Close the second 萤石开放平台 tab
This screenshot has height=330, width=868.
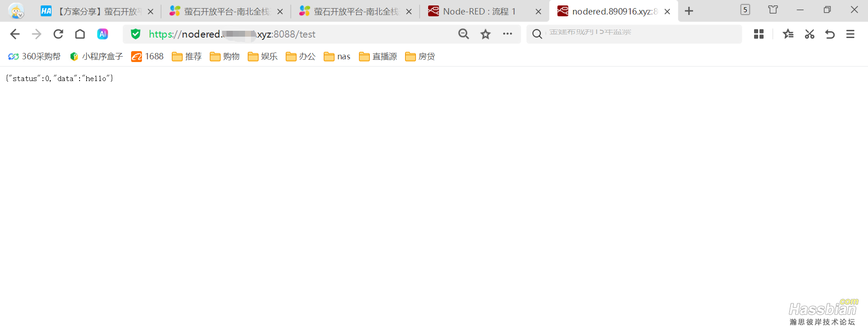tap(409, 12)
